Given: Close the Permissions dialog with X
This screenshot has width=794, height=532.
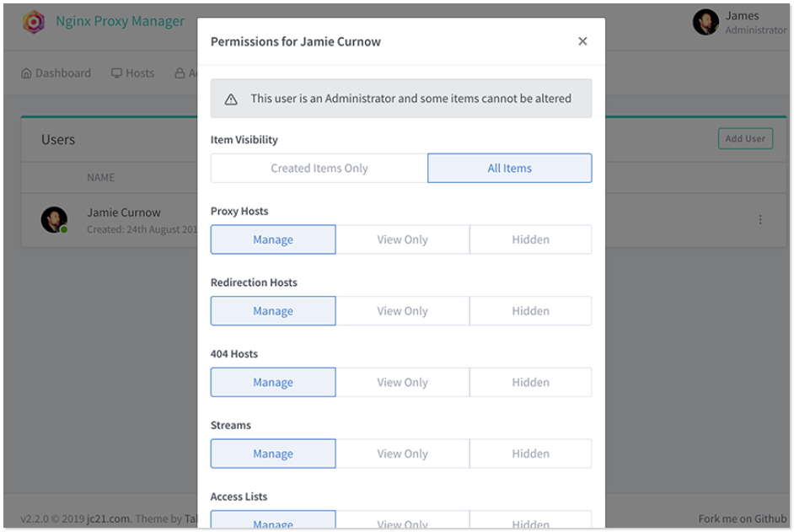Looking at the screenshot, I should (582, 41).
